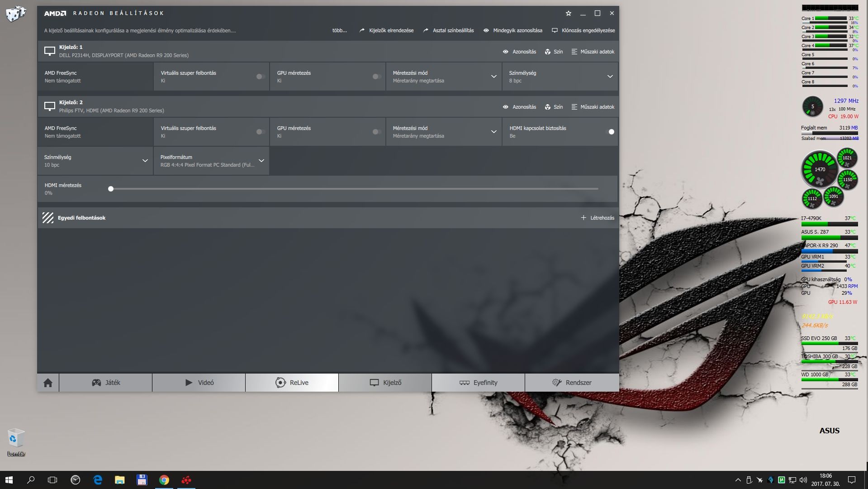The height and width of the screenshot is (489, 868).
Task: Click the monitor icon beside Kijelző: 2
Action: coord(50,106)
